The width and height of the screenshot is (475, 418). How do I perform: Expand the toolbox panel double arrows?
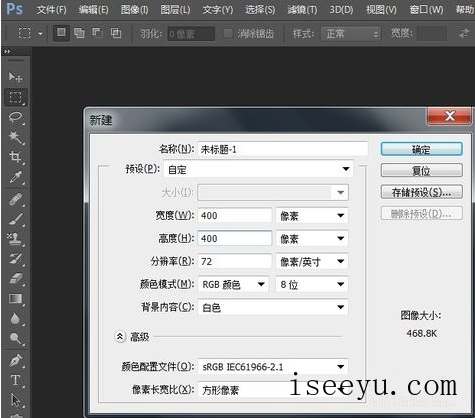click(7, 52)
